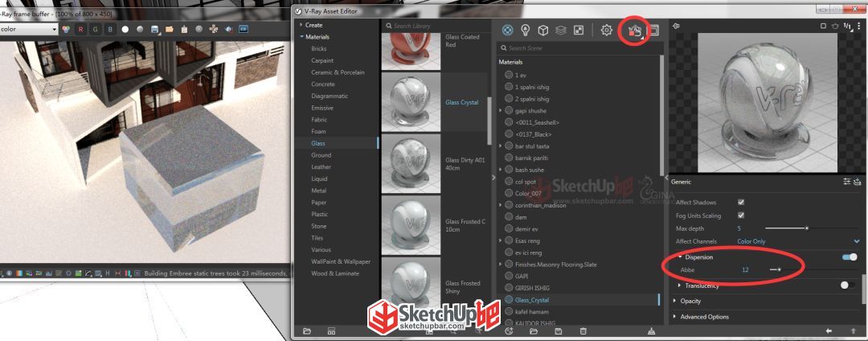Toggle the blue channel B button
Viewport: 868px width, 341px height.
(x=111, y=29)
